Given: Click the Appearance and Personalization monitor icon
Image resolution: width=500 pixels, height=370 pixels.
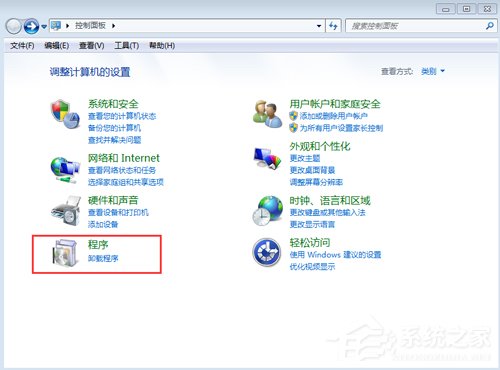Looking at the screenshot, I should pos(267,158).
